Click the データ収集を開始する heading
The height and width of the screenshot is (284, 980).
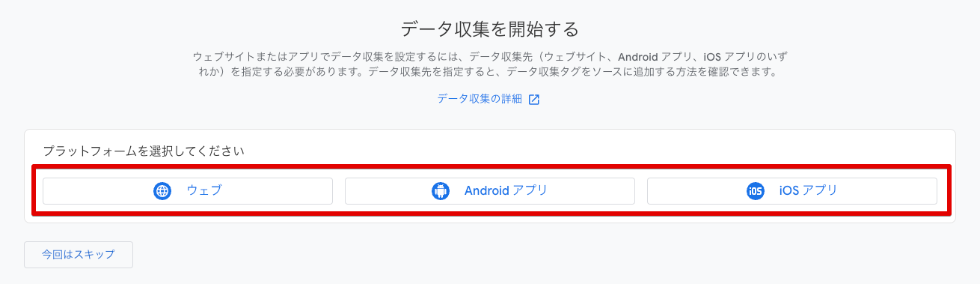coord(490,29)
